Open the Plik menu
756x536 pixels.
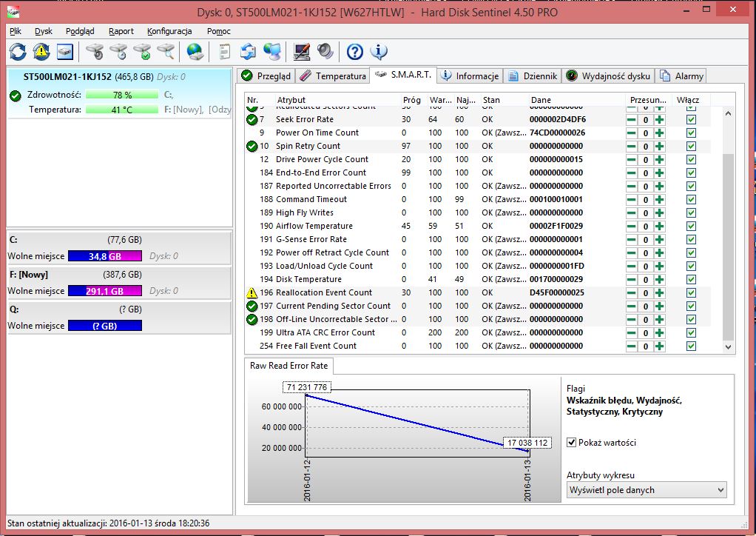[x=16, y=31]
